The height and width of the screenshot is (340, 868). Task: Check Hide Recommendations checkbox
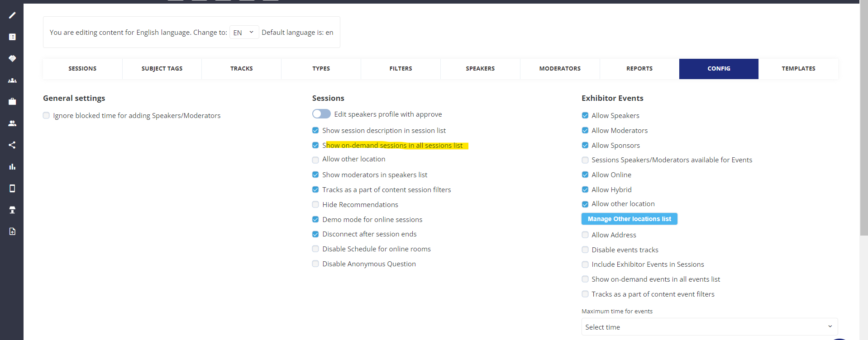coord(315,205)
